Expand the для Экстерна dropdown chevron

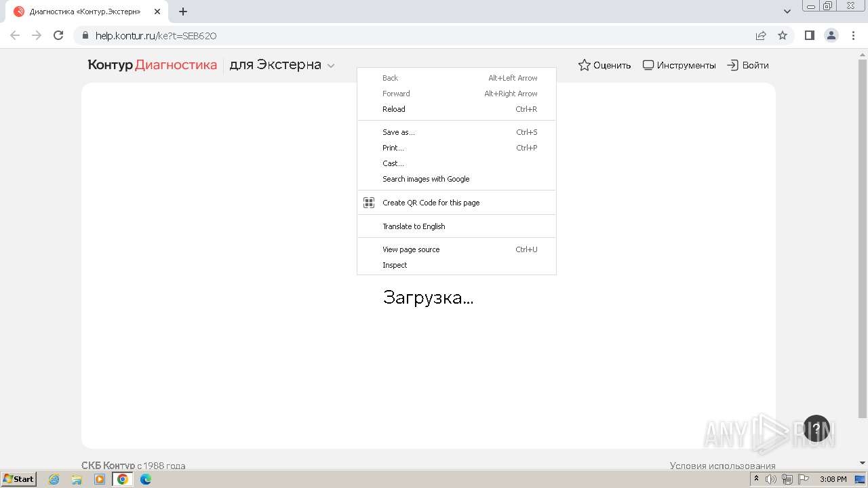tap(331, 66)
